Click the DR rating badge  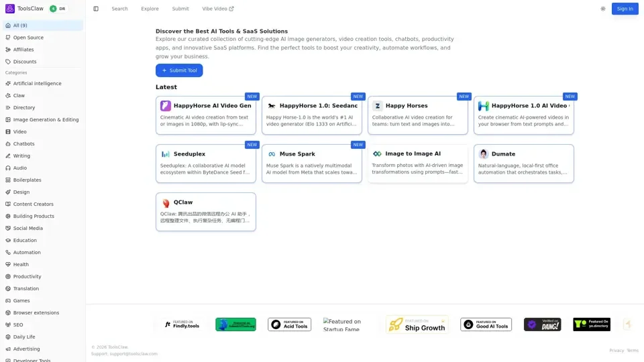[58, 9]
